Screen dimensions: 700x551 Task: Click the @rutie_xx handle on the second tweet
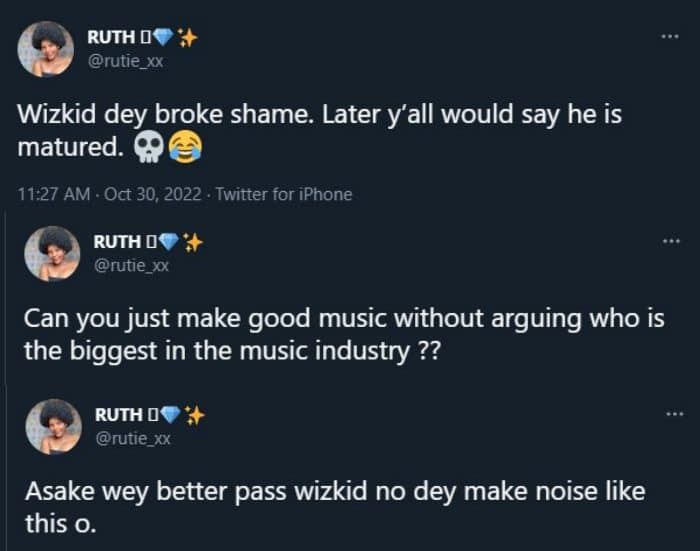click(x=131, y=264)
